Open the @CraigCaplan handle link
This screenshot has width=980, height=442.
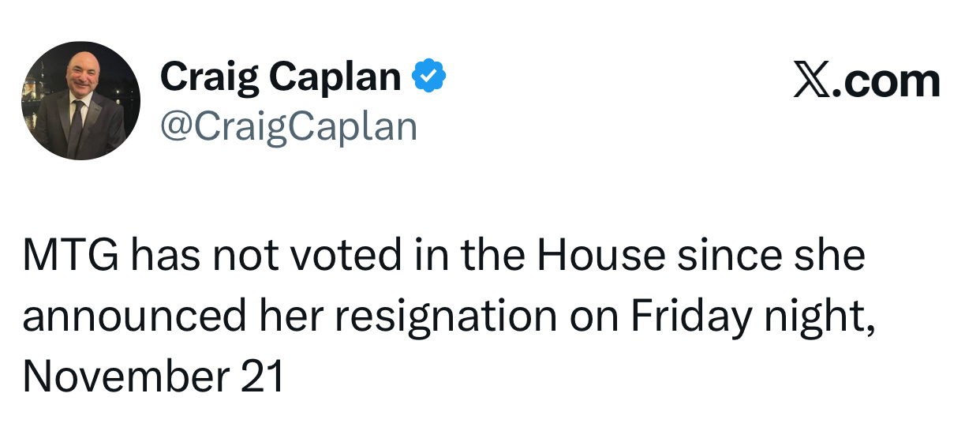pyautogui.click(x=288, y=125)
